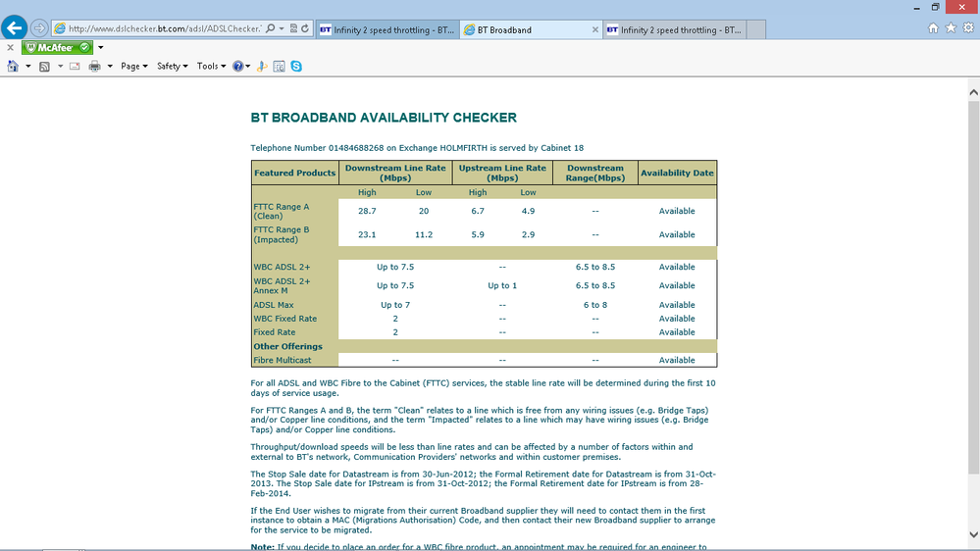980x551 pixels.
Task: Expand the McAfee toolbar dropdown arrow
Action: pyautogui.click(x=101, y=47)
